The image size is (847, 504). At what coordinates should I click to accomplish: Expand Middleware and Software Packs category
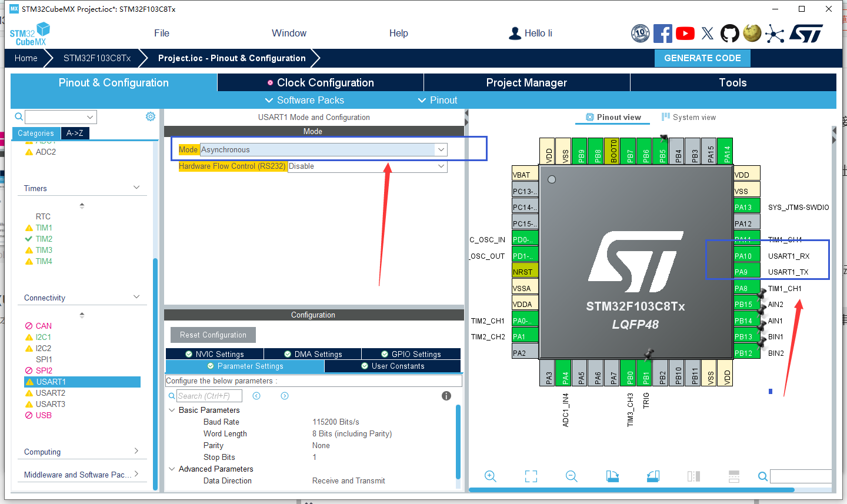coord(136,473)
